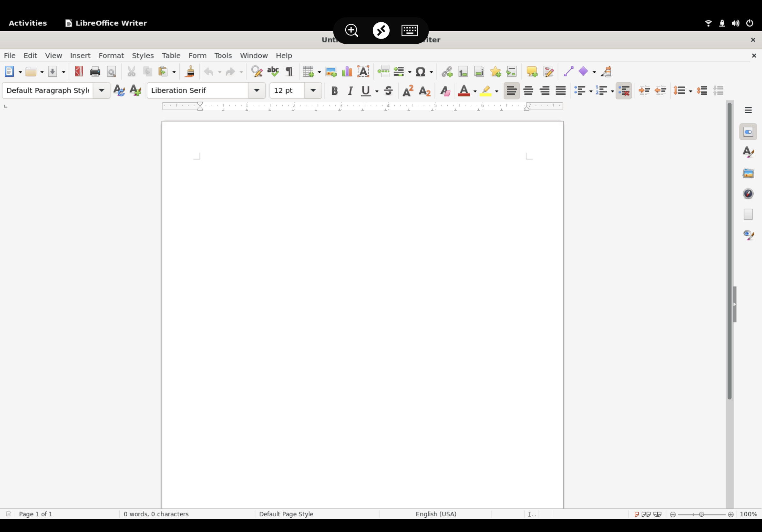
Task: Click the Insert Hyperlink icon
Action: pyautogui.click(x=447, y=72)
